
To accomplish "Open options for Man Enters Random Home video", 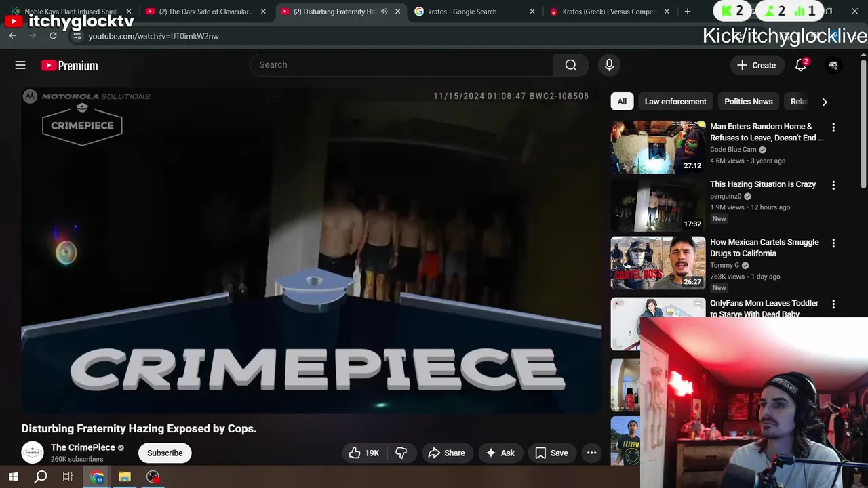I will pos(833,127).
